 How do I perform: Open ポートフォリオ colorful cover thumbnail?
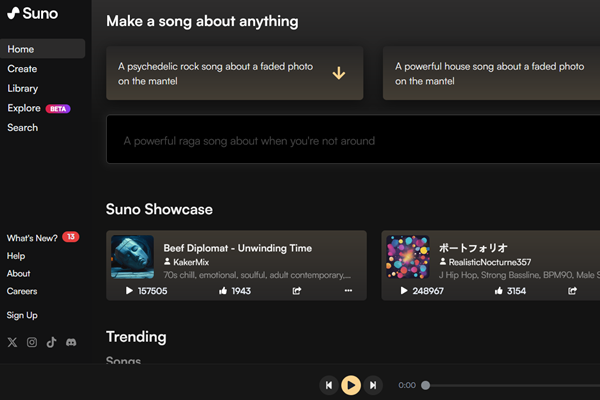tap(408, 257)
